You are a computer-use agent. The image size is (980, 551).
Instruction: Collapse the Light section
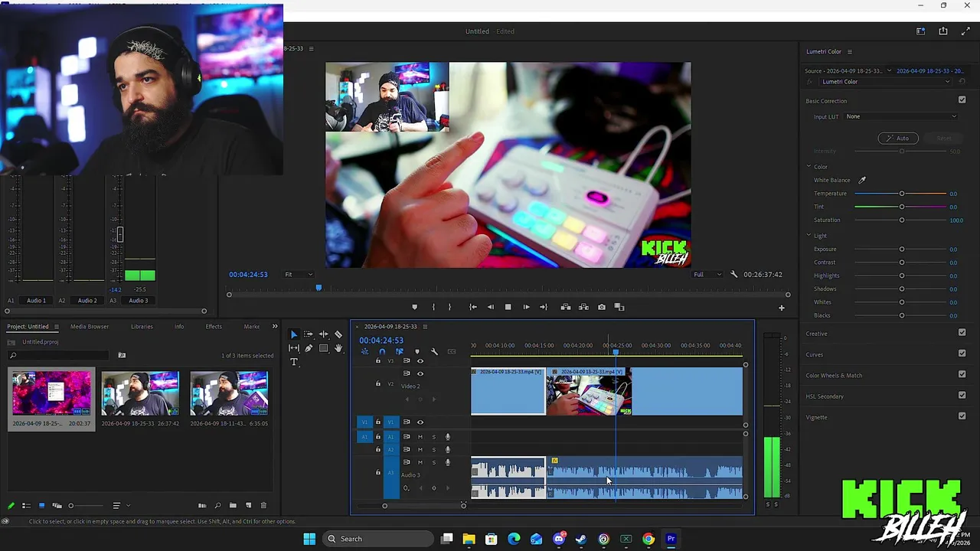click(x=808, y=235)
